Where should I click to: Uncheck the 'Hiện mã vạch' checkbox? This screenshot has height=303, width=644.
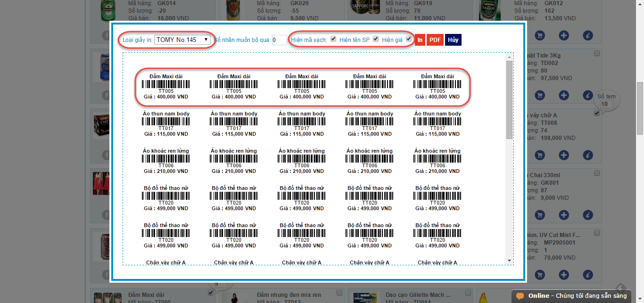[333, 39]
